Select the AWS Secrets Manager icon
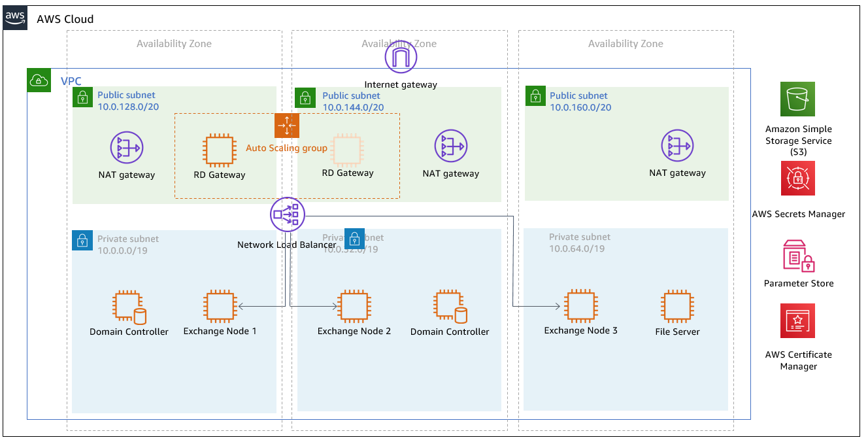868x444 pixels. tap(797, 179)
